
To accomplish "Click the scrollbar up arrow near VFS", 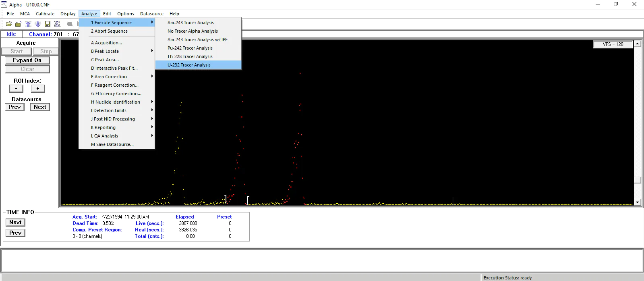I will (x=637, y=44).
